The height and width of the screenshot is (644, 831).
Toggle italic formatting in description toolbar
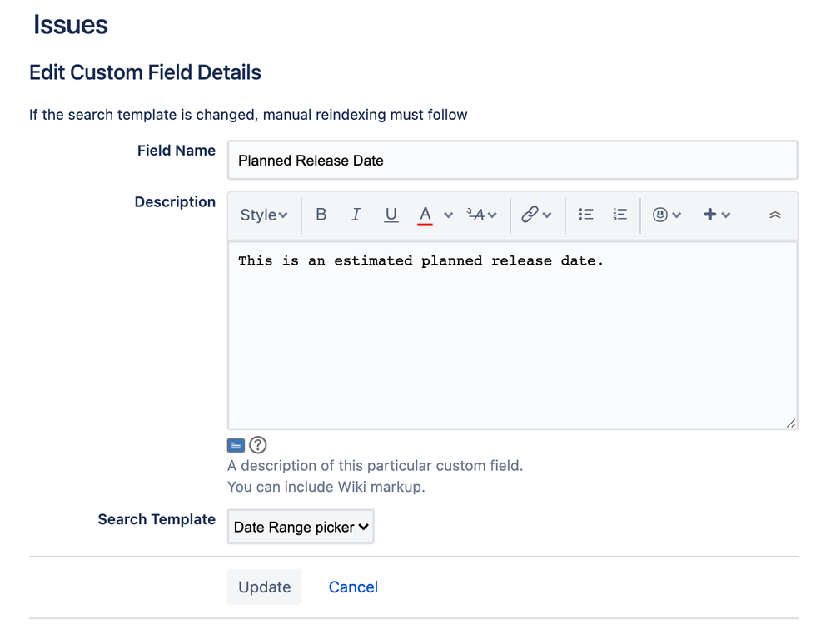click(356, 215)
